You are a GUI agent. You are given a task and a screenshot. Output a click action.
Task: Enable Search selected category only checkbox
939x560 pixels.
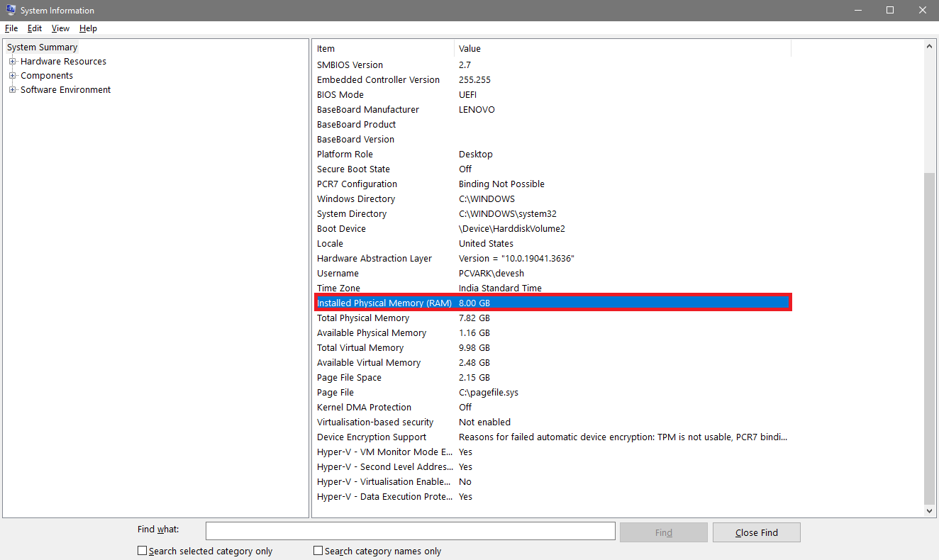tap(143, 551)
